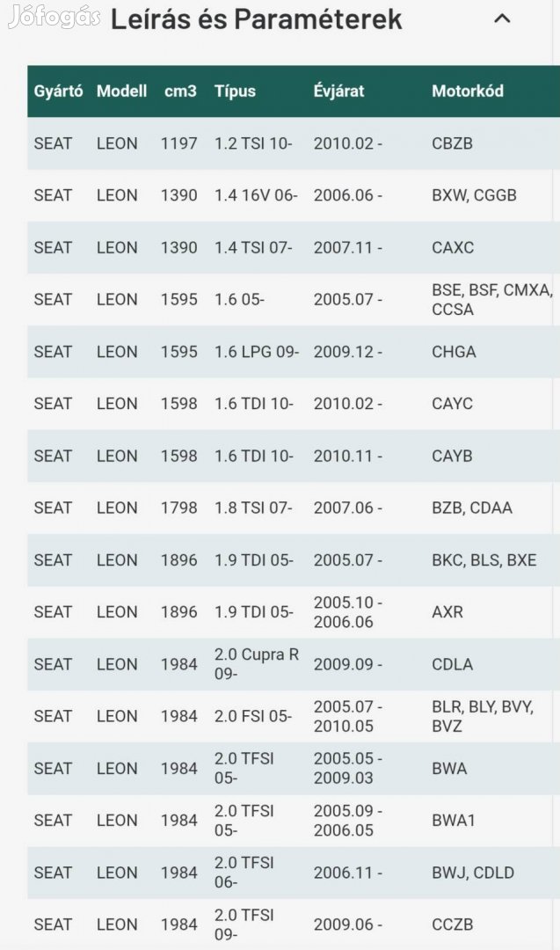Screen dimensions: 560x950
Task: Select the 1.8 TSI 07- type cell
Action: coord(253,508)
